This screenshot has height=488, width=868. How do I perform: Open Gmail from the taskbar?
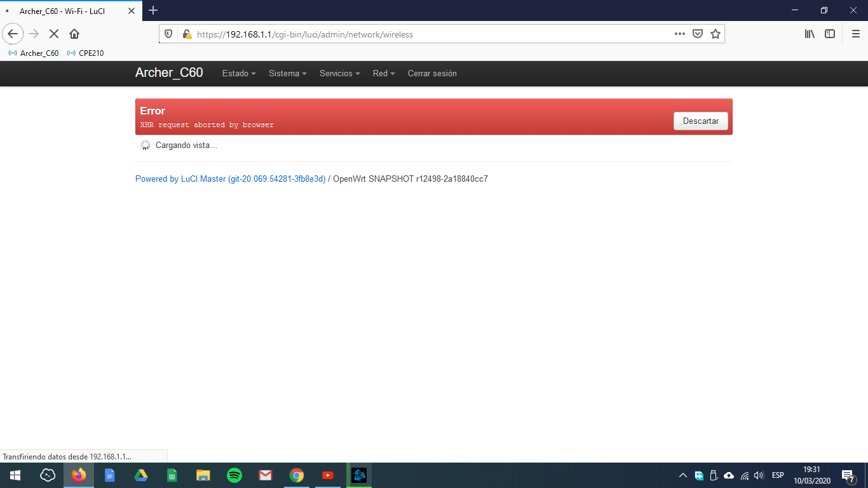click(x=266, y=475)
